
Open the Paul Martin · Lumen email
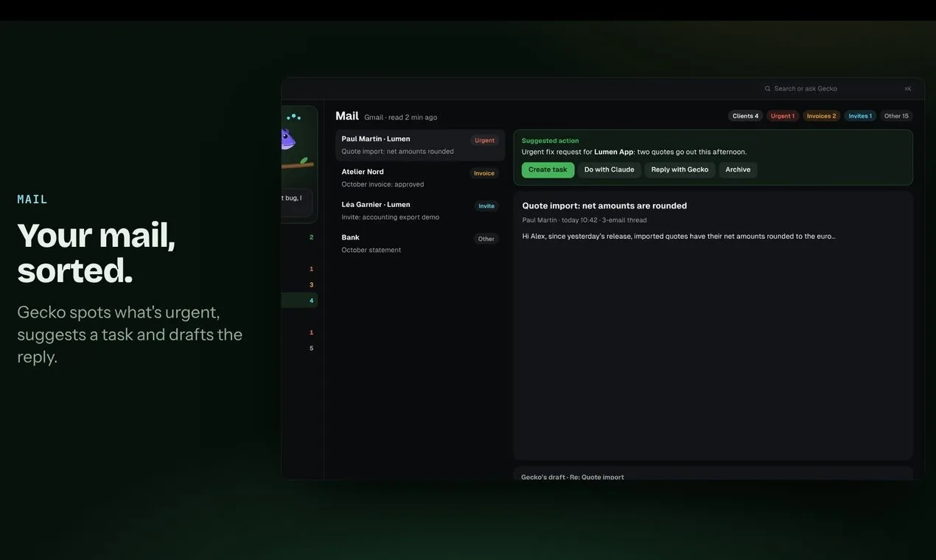pyautogui.click(x=420, y=145)
